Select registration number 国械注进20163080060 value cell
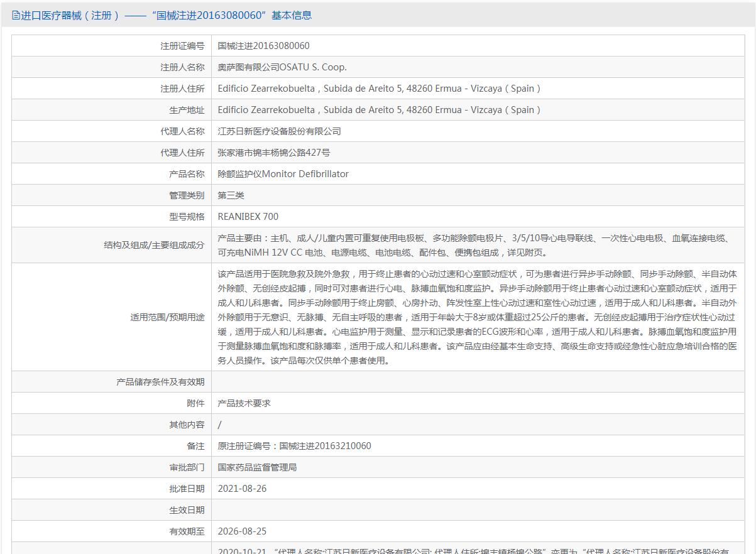 [263, 46]
